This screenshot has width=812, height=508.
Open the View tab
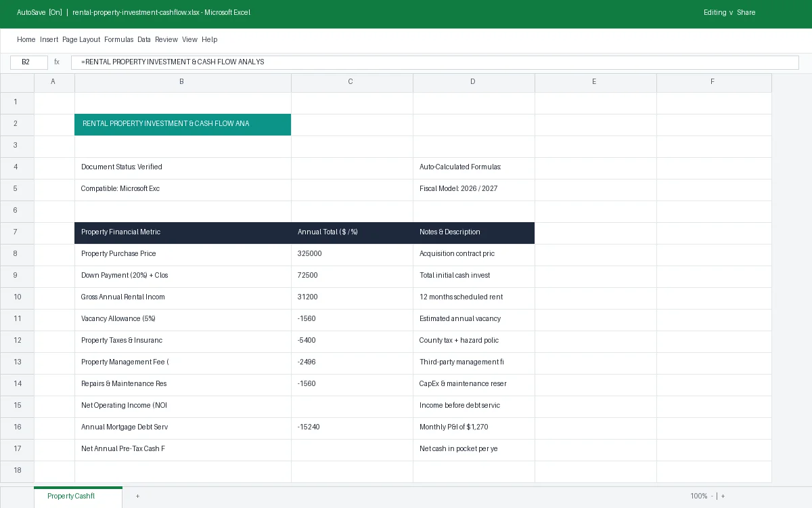pyautogui.click(x=189, y=39)
